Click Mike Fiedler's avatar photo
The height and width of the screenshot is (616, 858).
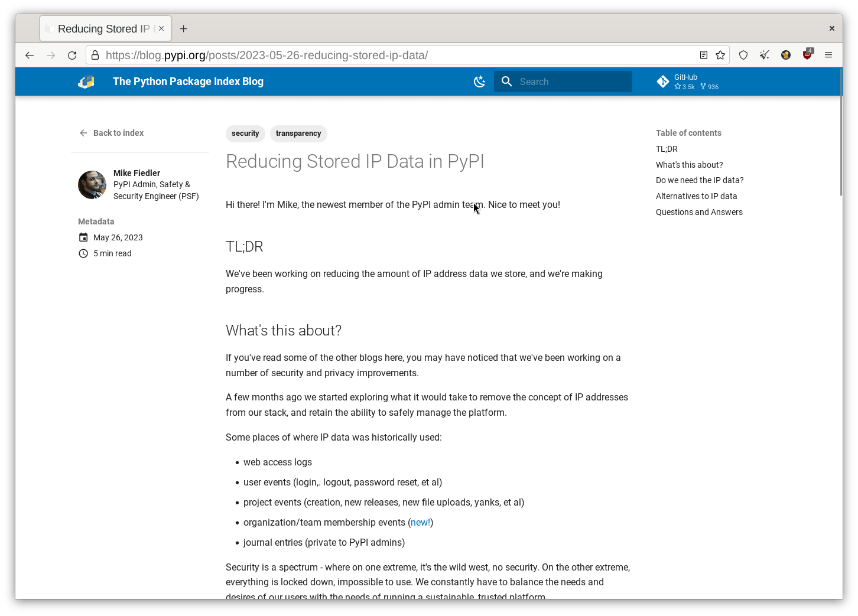coord(92,185)
